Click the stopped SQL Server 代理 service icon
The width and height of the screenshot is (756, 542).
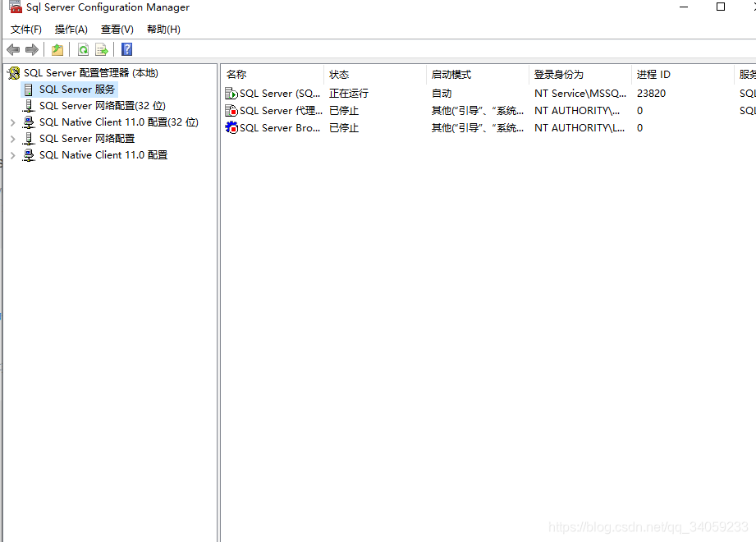[231, 110]
